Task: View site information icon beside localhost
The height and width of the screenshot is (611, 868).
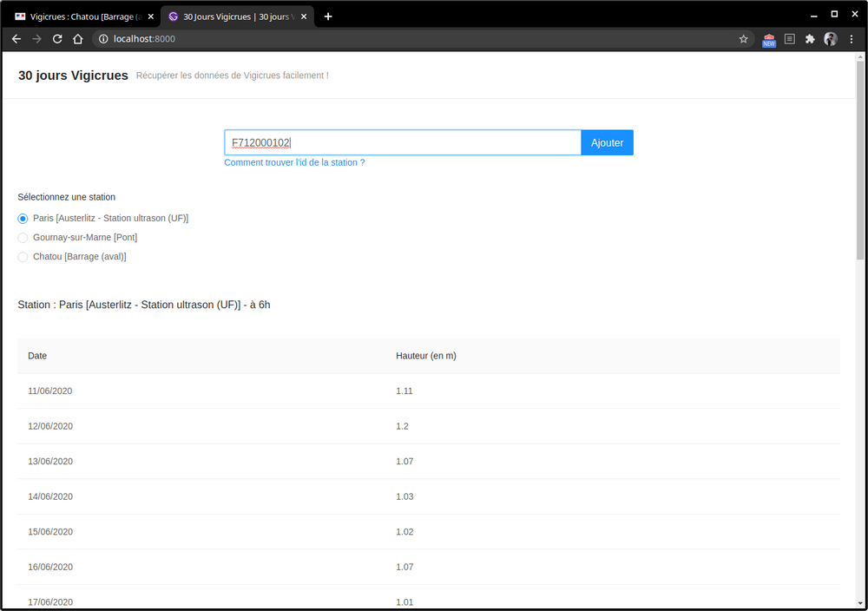Action: (x=103, y=39)
